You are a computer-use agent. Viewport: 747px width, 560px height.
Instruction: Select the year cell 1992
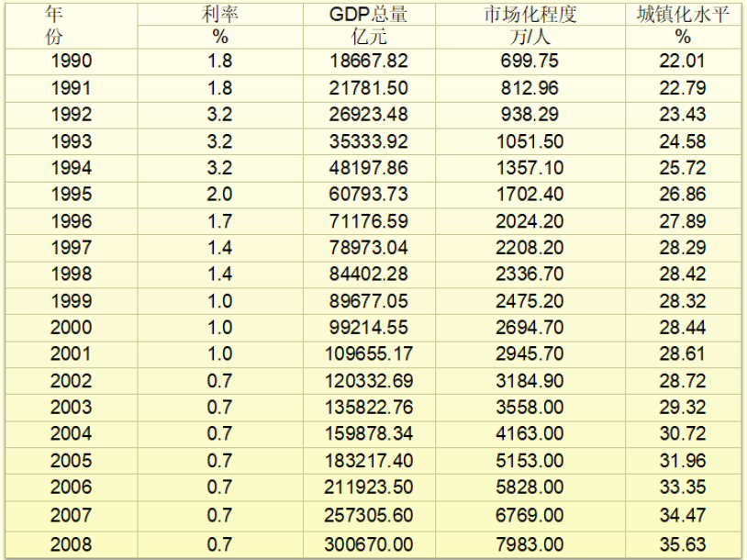tap(72, 115)
